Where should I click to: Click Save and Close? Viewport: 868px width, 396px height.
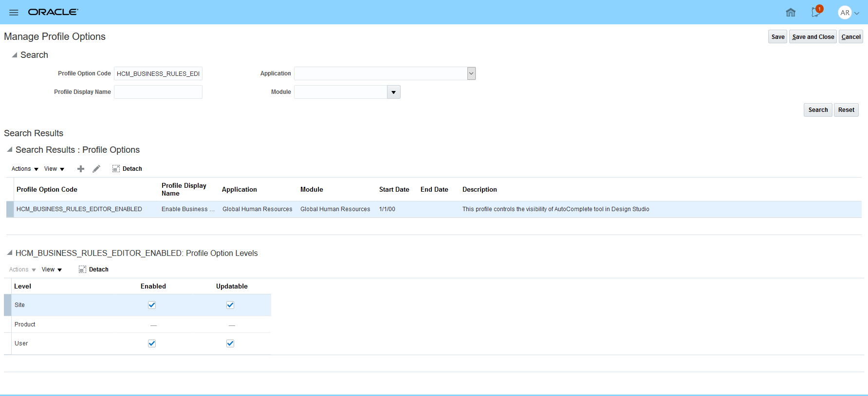813,37
